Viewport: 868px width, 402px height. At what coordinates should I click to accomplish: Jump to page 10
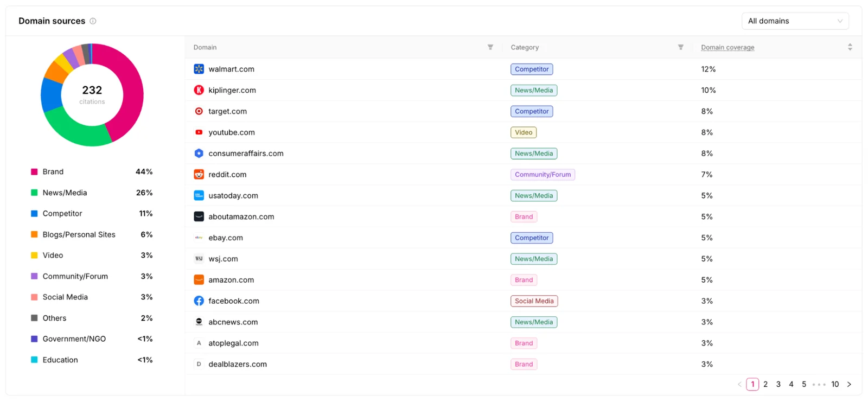coord(835,384)
